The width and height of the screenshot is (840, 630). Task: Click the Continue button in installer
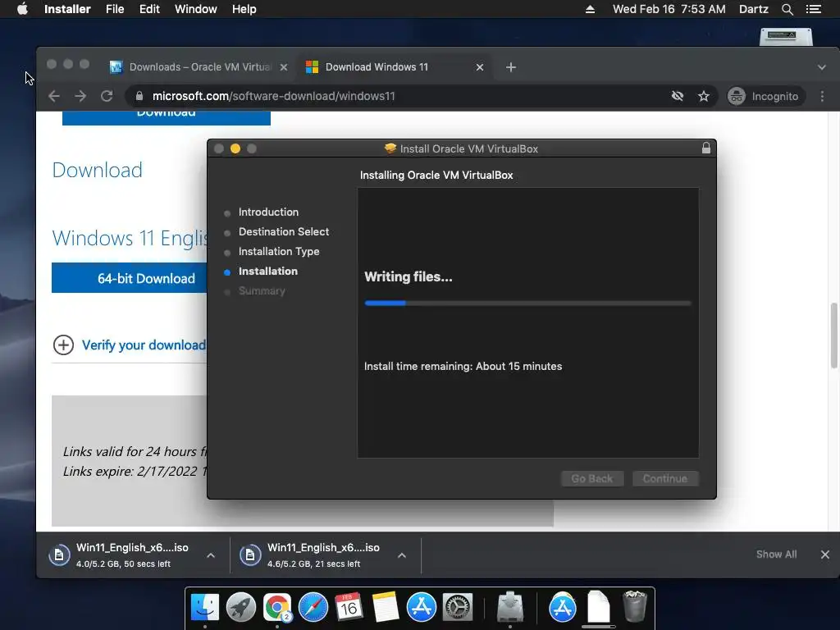(x=664, y=478)
